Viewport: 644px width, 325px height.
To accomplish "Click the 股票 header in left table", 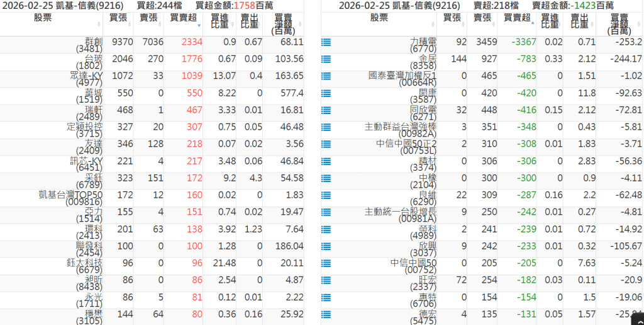I will point(52,18).
